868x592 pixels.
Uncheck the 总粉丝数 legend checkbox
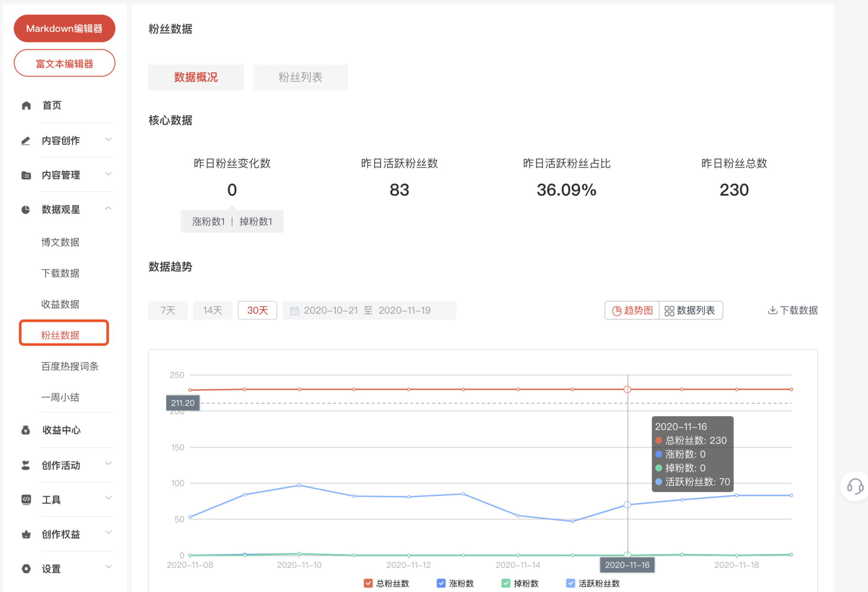[368, 583]
